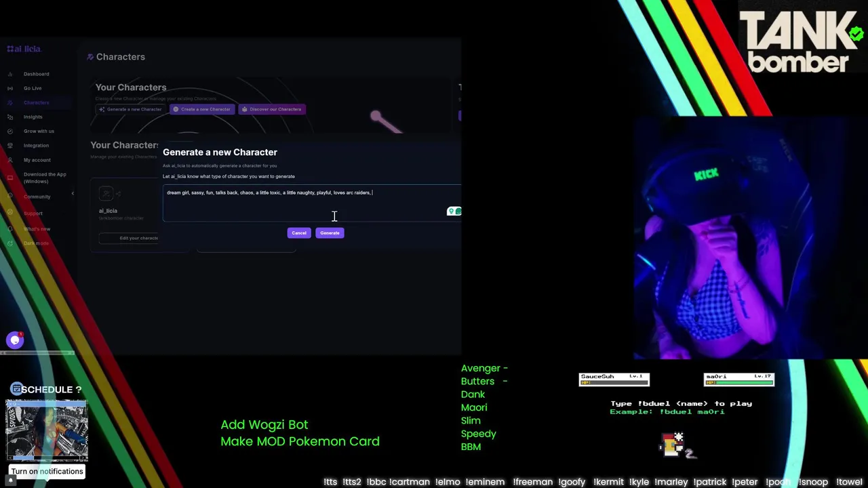Click the '!kermit' command in the ticker
This screenshot has height=488, width=868.
pos(608,482)
